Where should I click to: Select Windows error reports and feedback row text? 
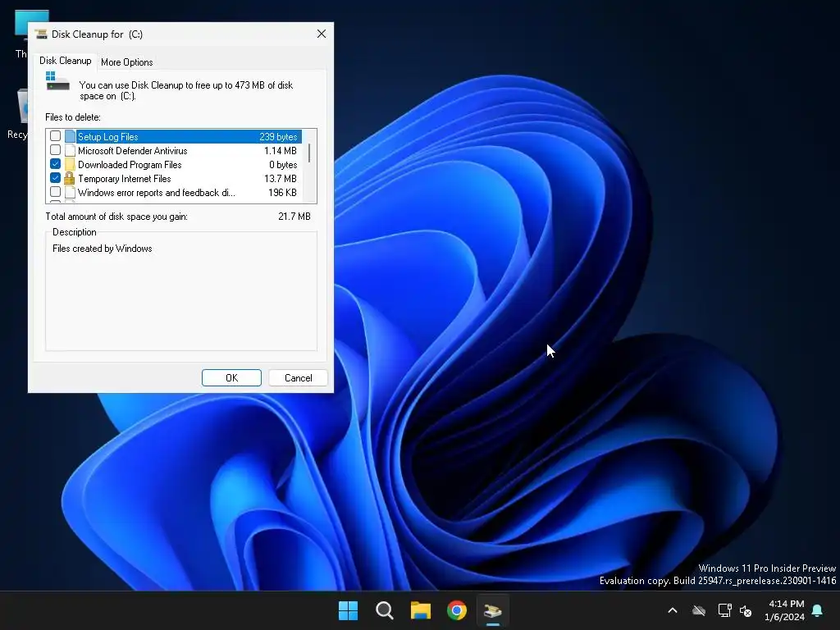(157, 192)
